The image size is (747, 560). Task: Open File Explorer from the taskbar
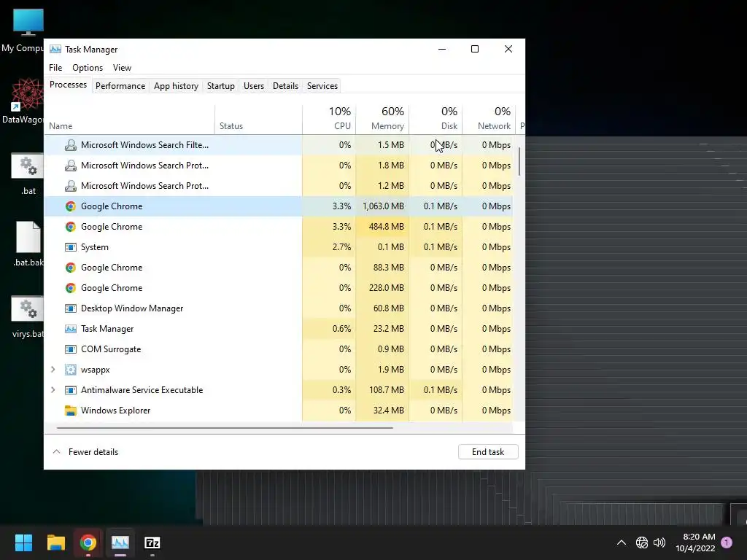point(55,542)
